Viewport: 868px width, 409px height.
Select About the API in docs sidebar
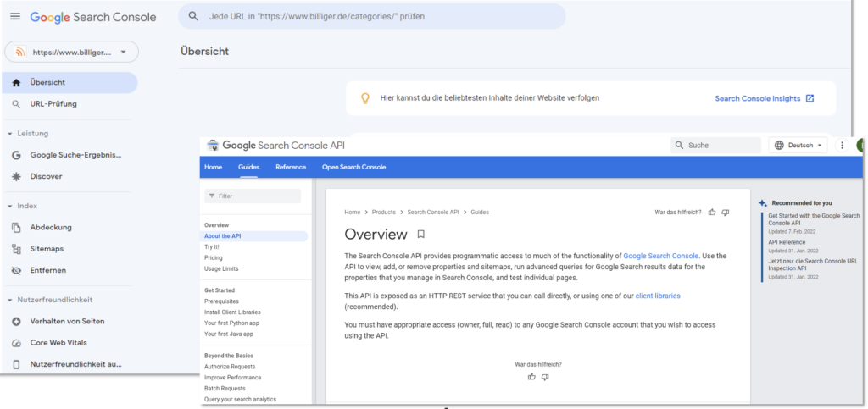tap(253, 236)
